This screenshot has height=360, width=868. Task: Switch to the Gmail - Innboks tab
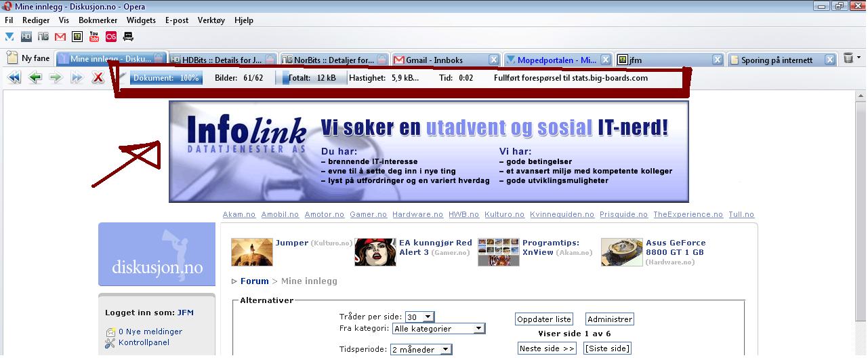point(446,60)
